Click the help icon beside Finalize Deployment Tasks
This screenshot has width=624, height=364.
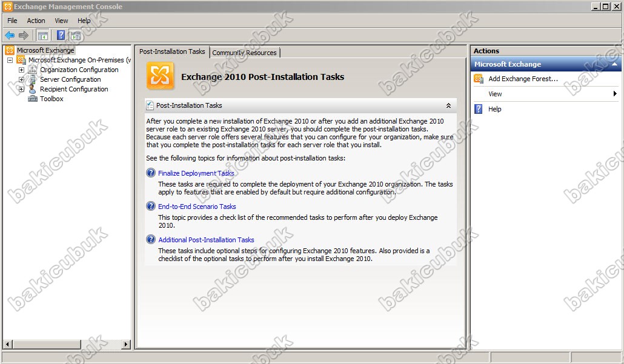(151, 173)
